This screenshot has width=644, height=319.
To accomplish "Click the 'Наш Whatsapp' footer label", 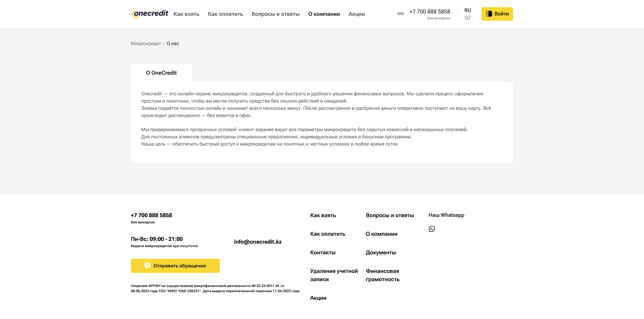I will [446, 215].
